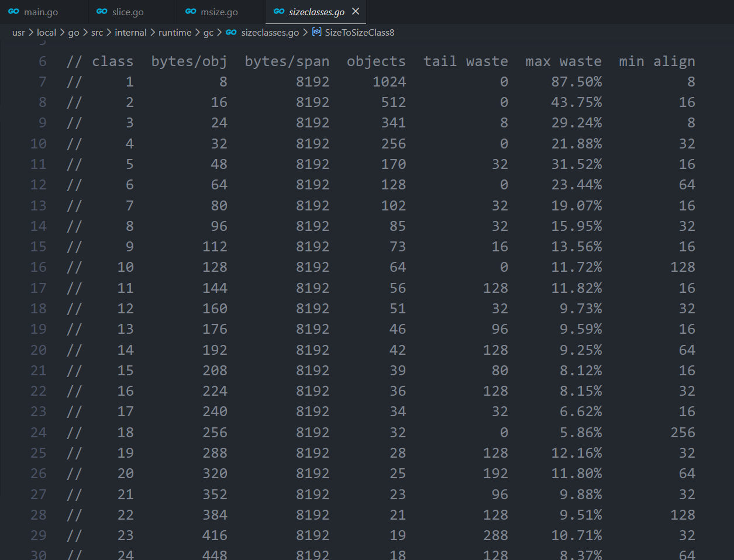Screen dimensions: 734x560
Task: Click the value 1024 on line 7
Action: tap(389, 82)
